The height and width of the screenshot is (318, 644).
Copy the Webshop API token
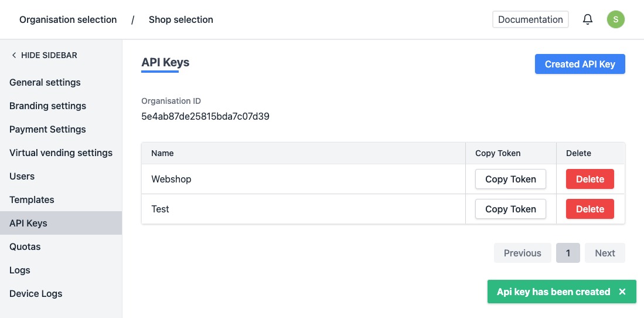pyautogui.click(x=510, y=179)
